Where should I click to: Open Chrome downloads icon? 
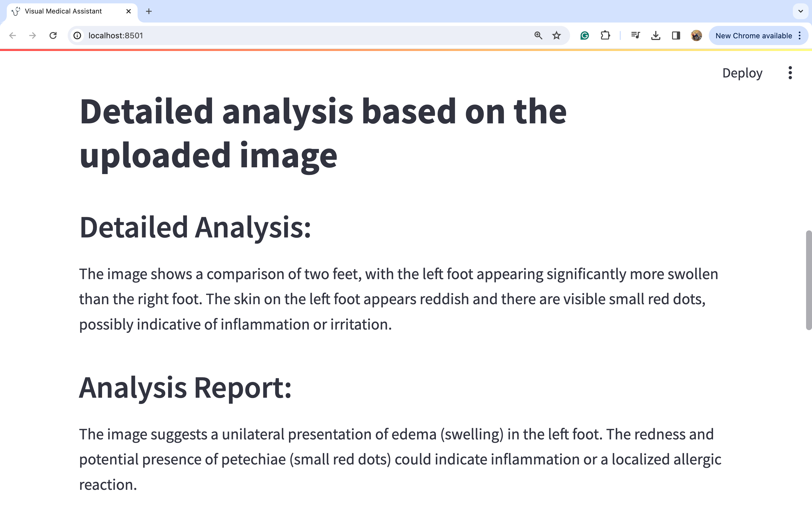[655, 35]
